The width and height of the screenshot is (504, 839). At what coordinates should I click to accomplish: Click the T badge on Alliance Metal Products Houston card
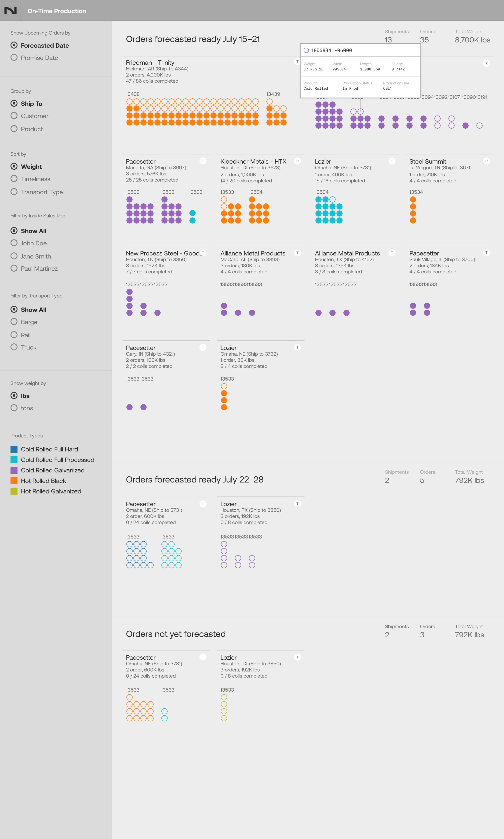pyautogui.click(x=392, y=253)
